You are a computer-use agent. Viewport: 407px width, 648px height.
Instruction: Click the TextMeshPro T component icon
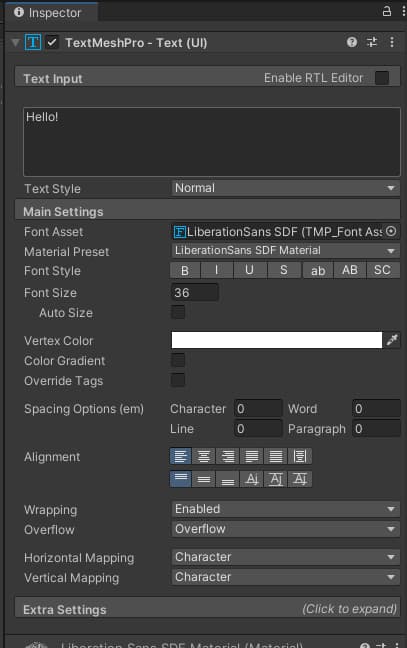pyautogui.click(x=33, y=42)
